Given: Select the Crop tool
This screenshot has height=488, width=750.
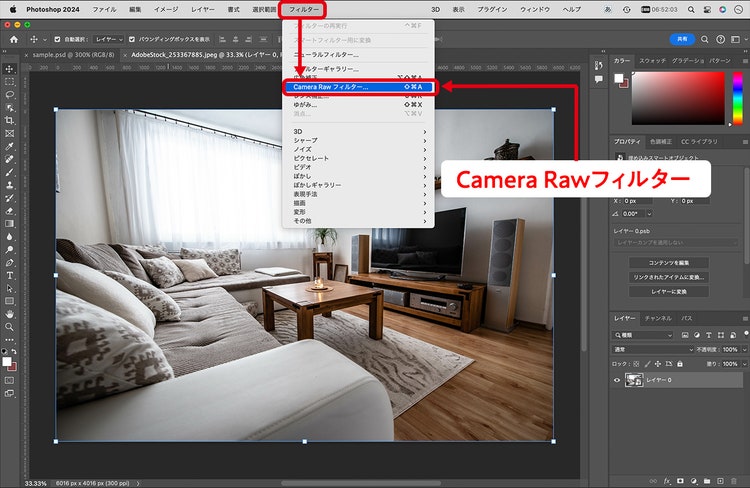Looking at the screenshot, I should click(x=9, y=121).
